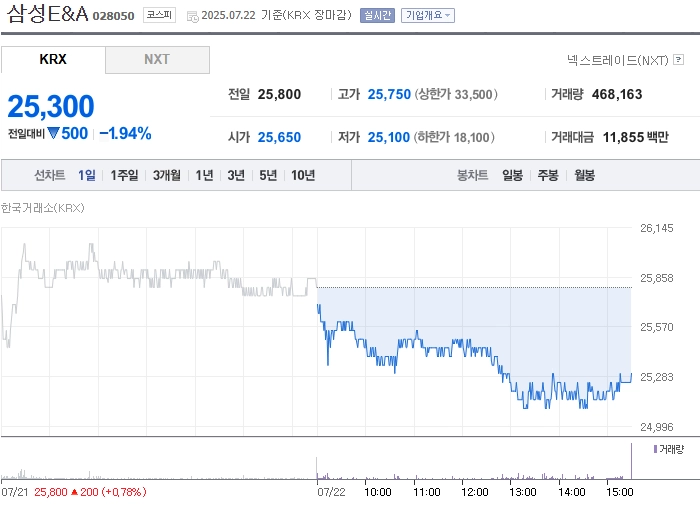Click the 12:00 time axis marker
Screen dimensions: 700x505
475,492
